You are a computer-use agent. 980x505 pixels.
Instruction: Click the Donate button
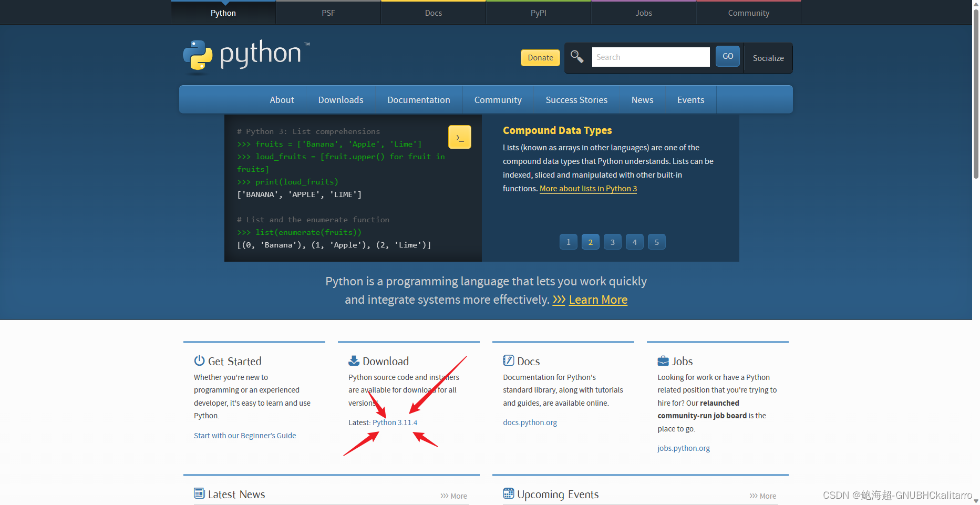[x=540, y=58]
